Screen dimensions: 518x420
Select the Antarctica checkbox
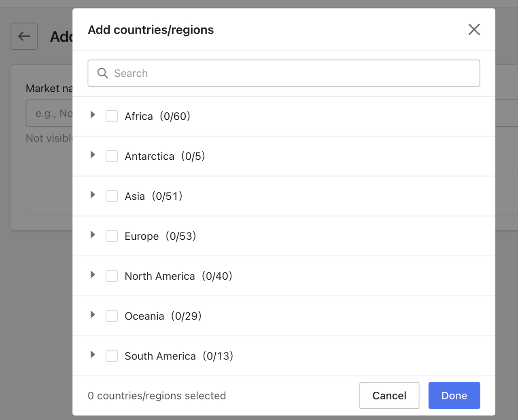(x=112, y=156)
